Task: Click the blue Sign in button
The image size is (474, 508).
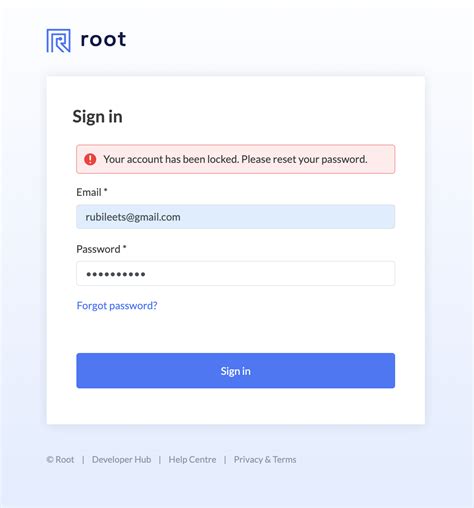Action: tap(236, 371)
